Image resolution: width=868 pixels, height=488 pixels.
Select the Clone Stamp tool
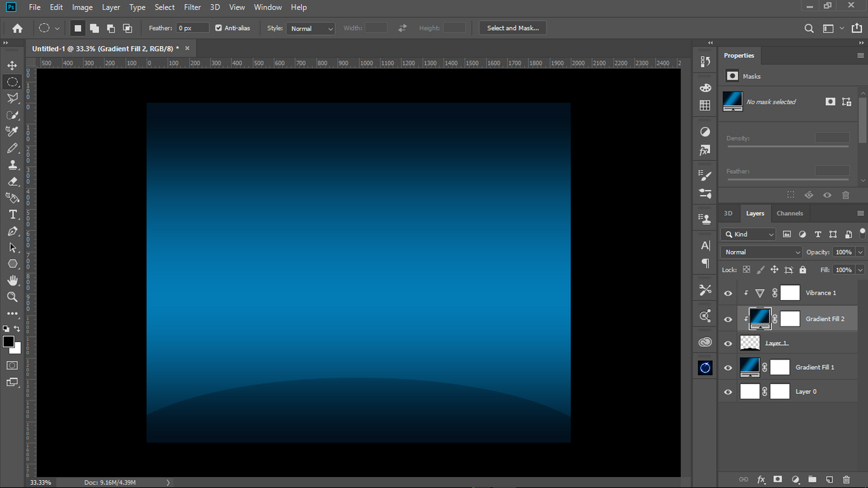12,165
